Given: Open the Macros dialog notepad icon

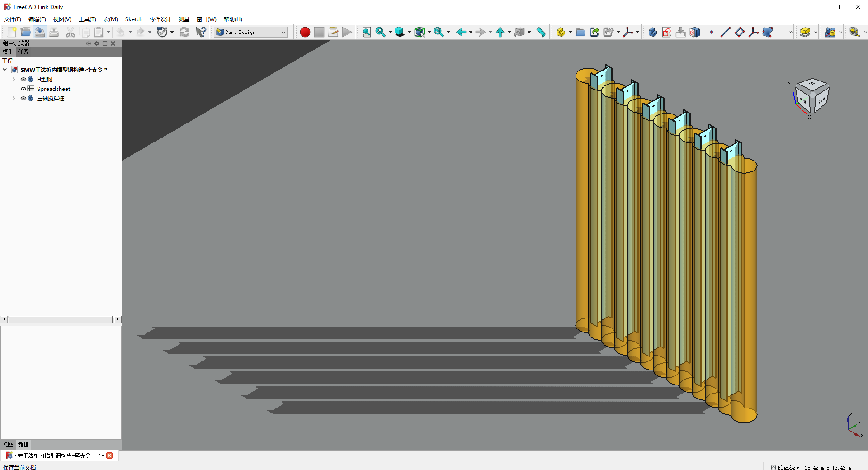Looking at the screenshot, I should click(x=333, y=32).
